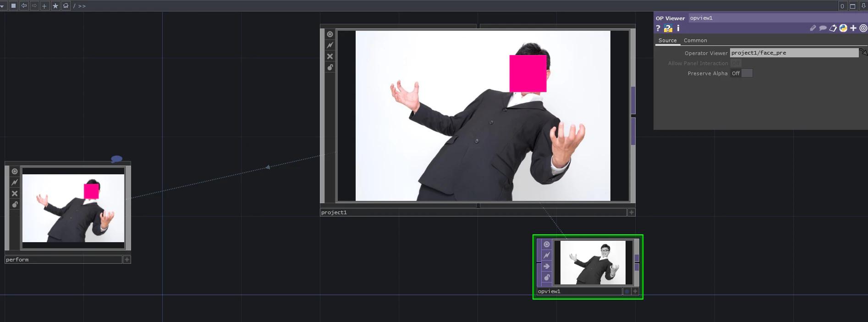The height and width of the screenshot is (322, 868).
Task: Toggle the viewer flag on project1 node
Action: click(330, 34)
